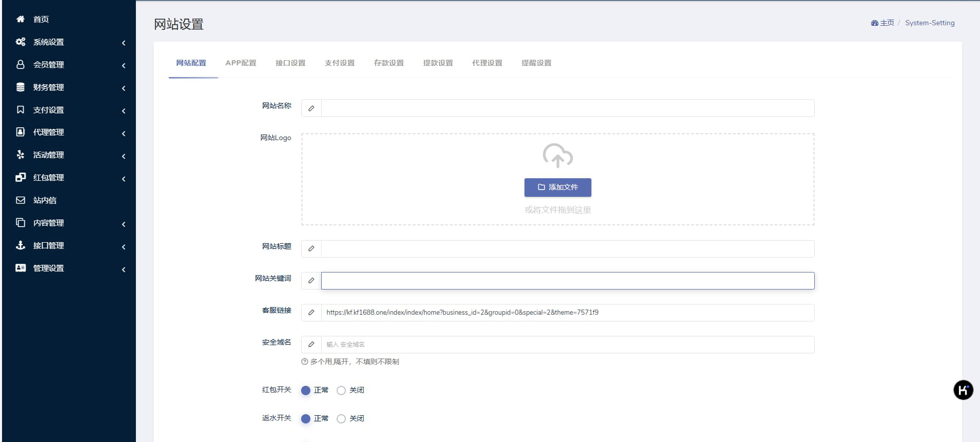The height and width of the screenshot is (442, 980).
Task: Click the bookmark icon for 支付设置
Action: point(21,110)
